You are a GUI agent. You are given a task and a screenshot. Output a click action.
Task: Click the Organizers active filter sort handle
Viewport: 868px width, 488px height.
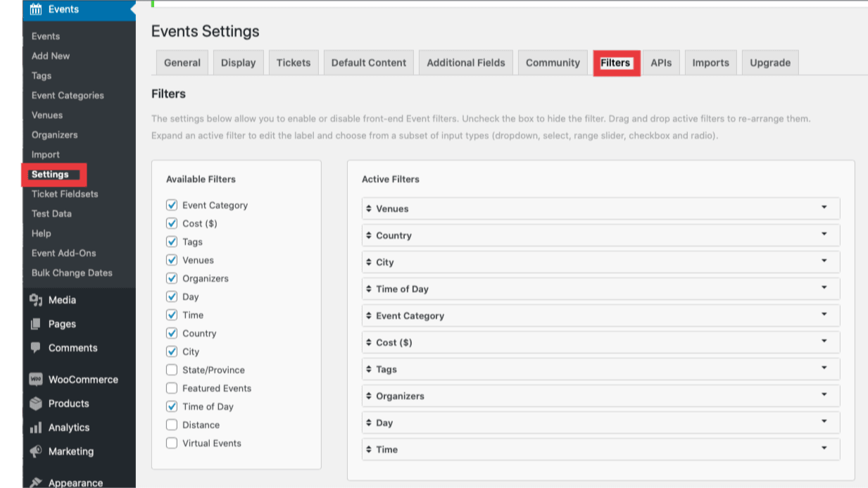[x=369, y=396]
